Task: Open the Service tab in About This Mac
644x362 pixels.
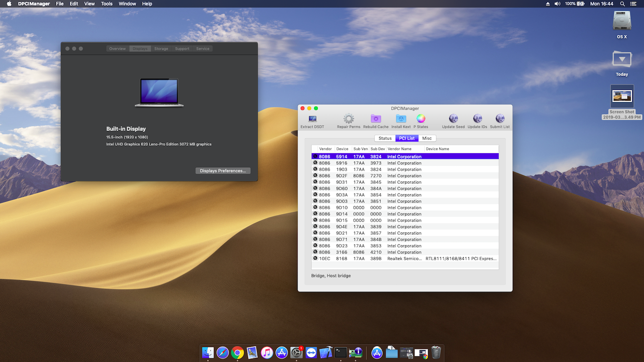Action: pyautogui.click(x=203, y=49)
